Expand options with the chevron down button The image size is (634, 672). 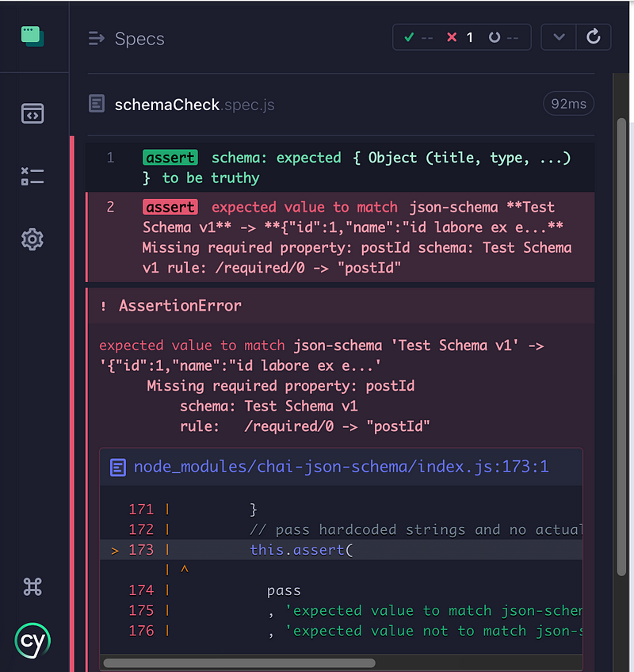click(x=559, y=37)
